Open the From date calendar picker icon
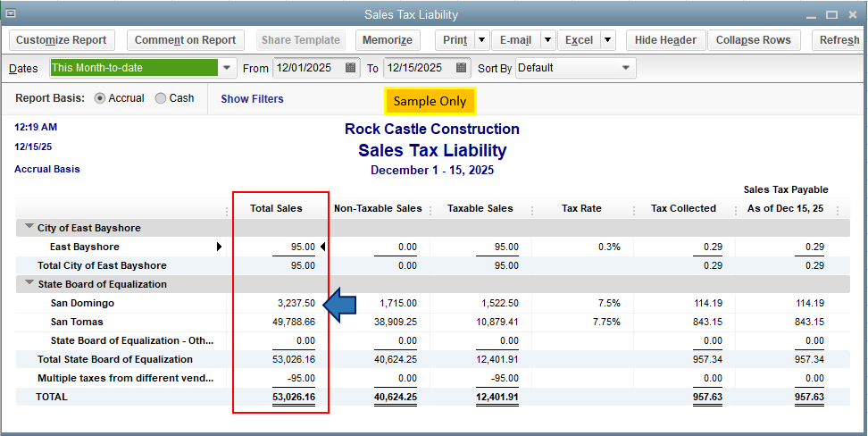This screenshot has height=436, width=868. tap(351, 68)
